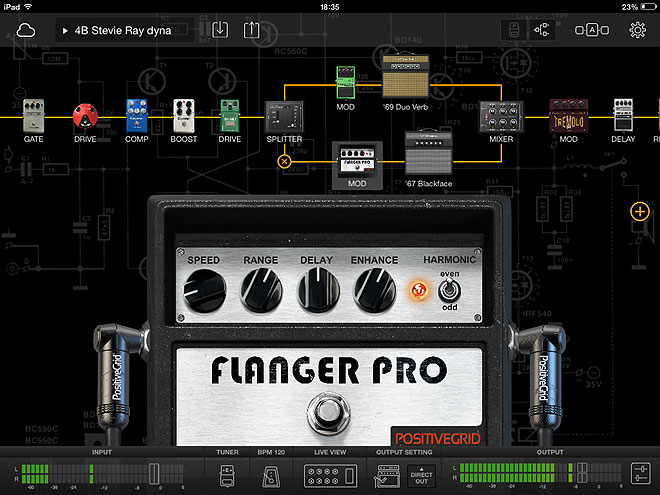
Task: Open the pedalboard view icon in top bar
Action: [514, 30]
